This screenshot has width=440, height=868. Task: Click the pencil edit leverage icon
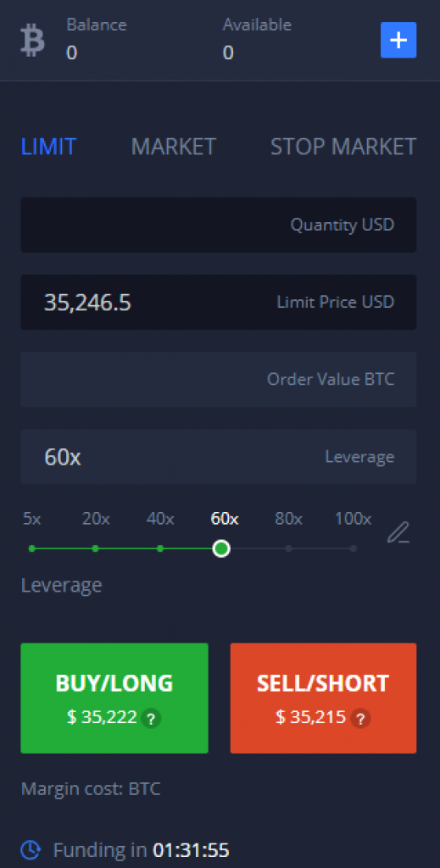398,532
